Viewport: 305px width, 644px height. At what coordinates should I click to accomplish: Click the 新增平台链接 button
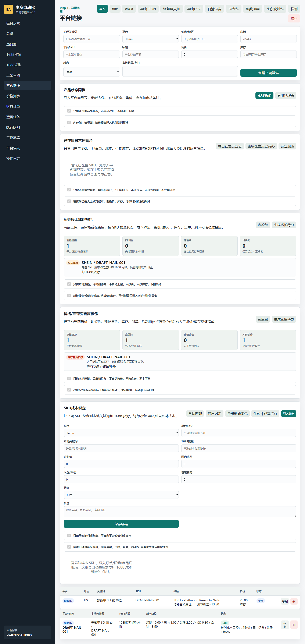tap(268, 73)
